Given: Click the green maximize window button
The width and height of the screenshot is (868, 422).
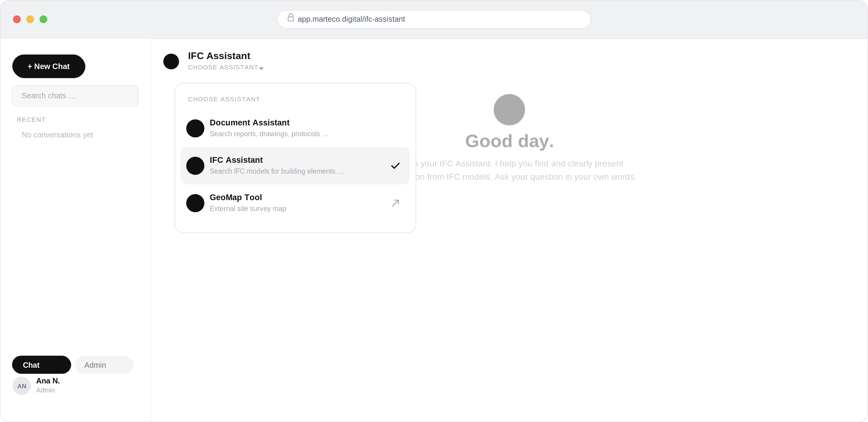Looking at the screenshot, I should 43,19.
